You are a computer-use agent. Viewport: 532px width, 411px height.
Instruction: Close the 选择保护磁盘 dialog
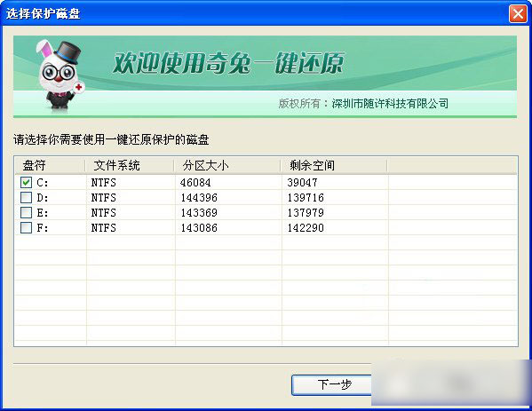pyautogui.click(x=518, y=14)
